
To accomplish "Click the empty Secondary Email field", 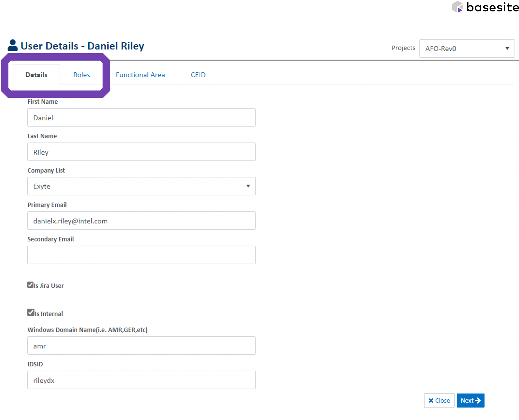I will [x=141, y=255].
